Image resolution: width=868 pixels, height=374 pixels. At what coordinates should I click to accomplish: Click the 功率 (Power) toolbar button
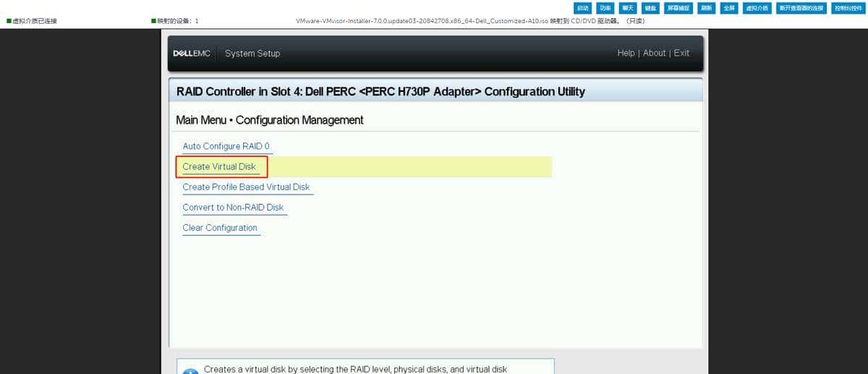coord(605,8)
